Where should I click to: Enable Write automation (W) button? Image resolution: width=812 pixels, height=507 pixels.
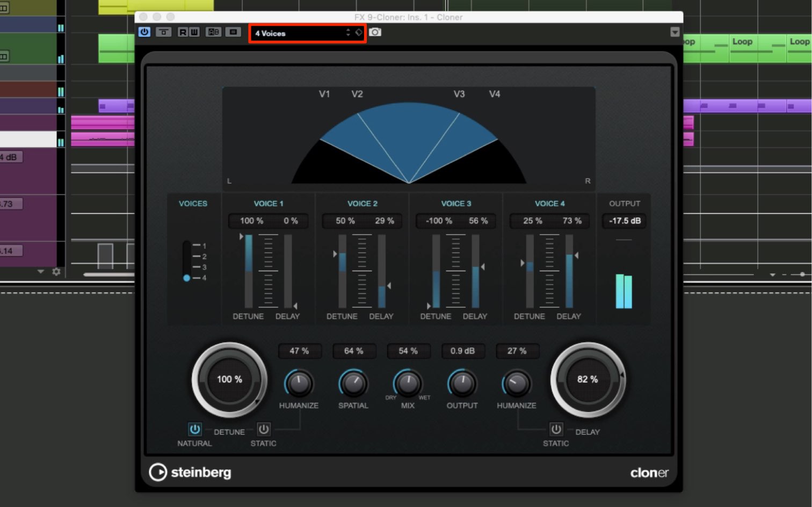(x=194, y=32)
